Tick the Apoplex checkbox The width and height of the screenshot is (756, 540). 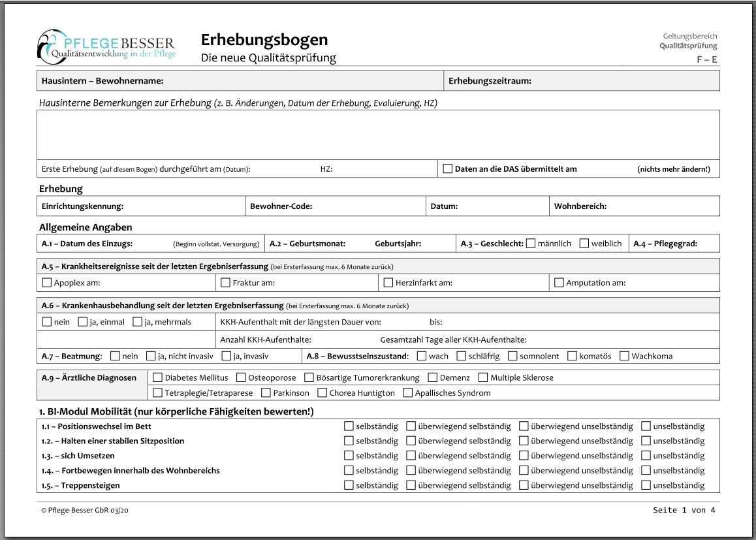click(46, 283)
